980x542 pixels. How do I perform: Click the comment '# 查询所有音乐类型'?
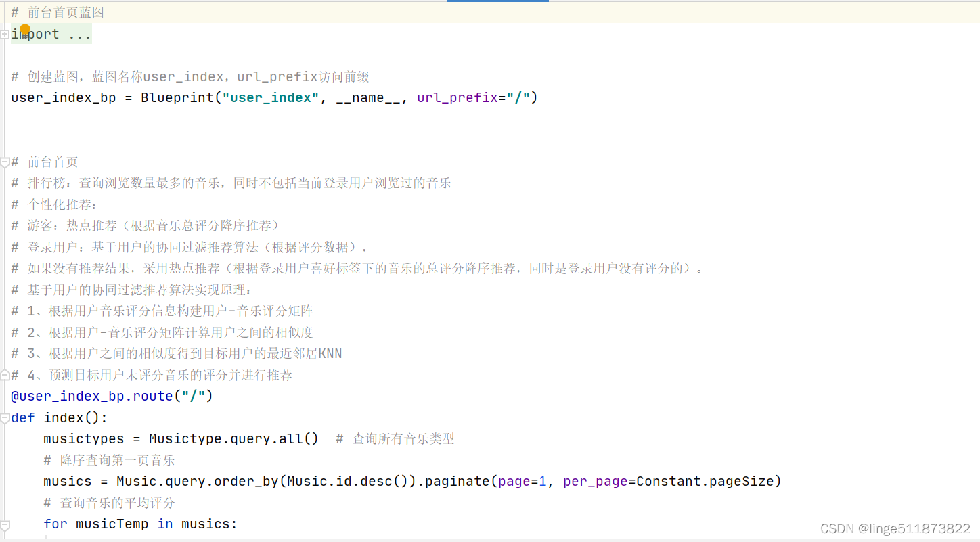pos(395,438)
